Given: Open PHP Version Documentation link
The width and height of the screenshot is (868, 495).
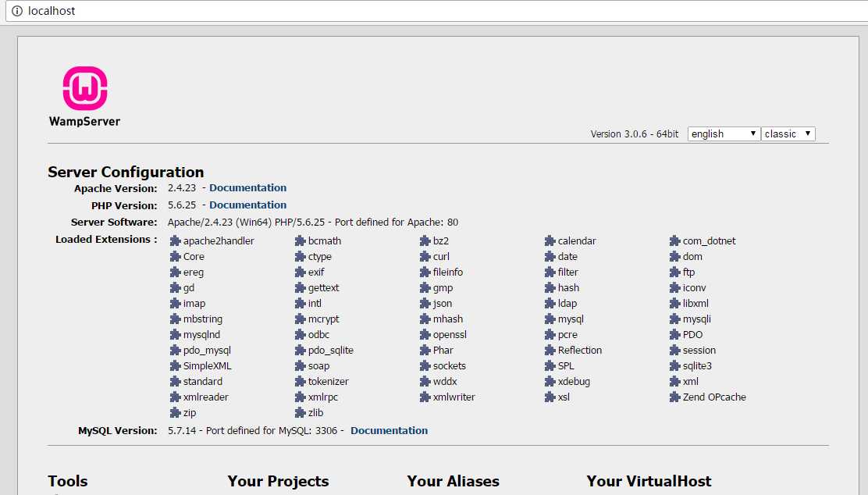Looking at the screenshot, I should click(x=247, y=205).
